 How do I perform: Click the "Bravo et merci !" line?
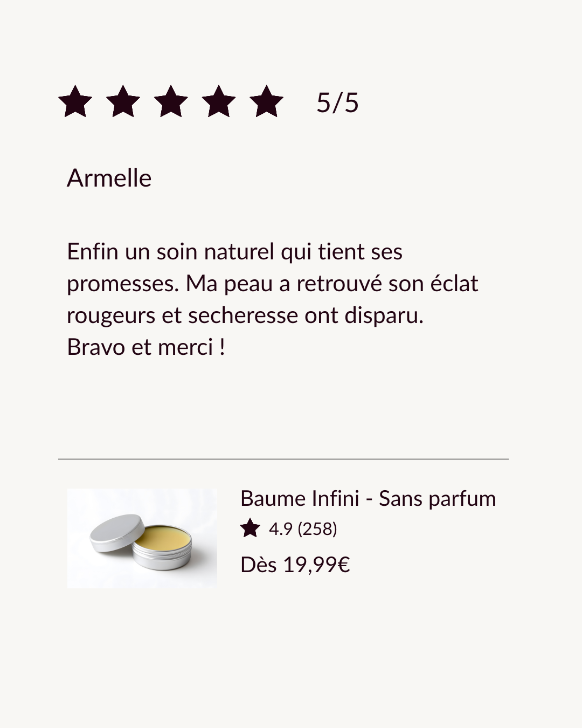point(146,347)
